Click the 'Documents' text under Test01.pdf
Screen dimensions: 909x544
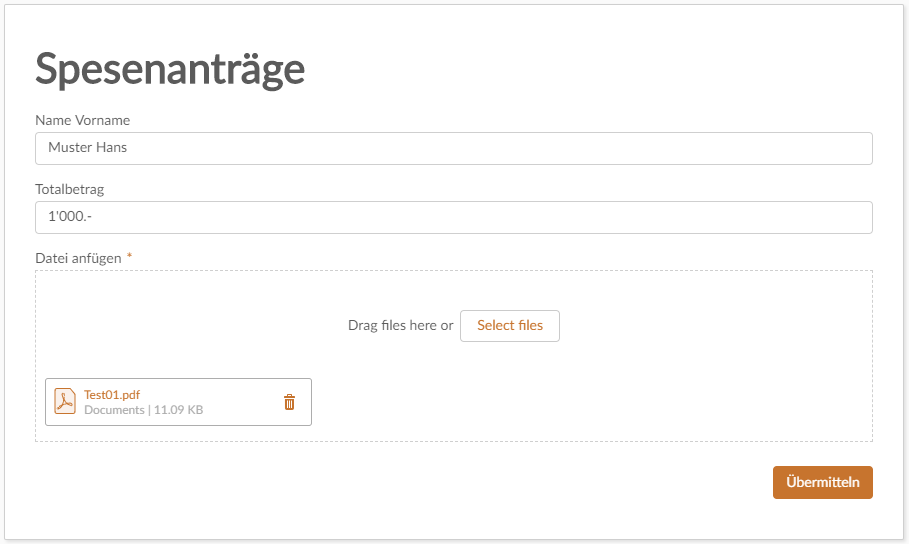pos(114,410)
